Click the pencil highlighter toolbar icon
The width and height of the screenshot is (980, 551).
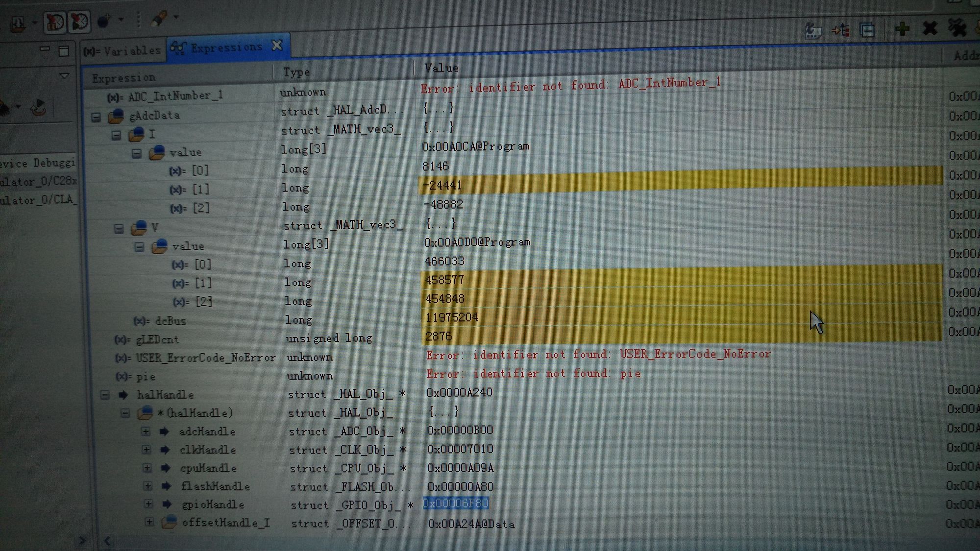coord(158,20)
